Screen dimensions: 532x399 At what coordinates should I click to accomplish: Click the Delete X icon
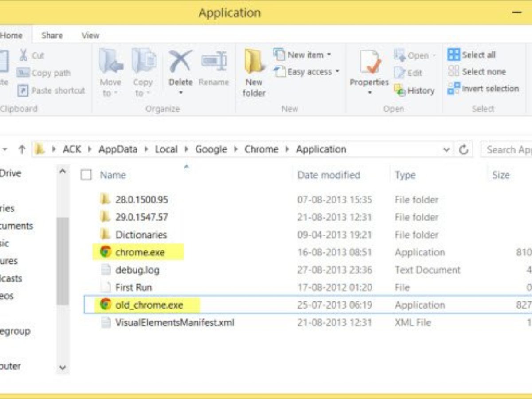(180, 61)
